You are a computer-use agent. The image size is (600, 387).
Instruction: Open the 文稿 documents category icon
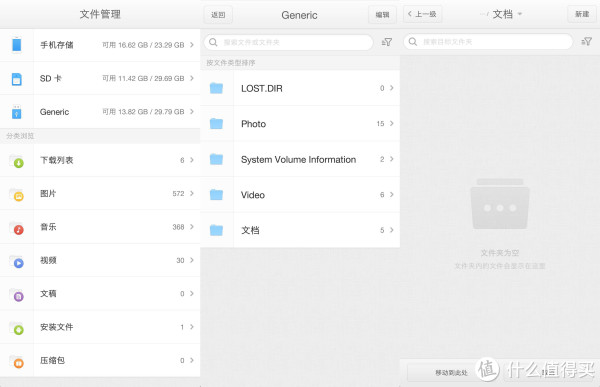[17, 294]
